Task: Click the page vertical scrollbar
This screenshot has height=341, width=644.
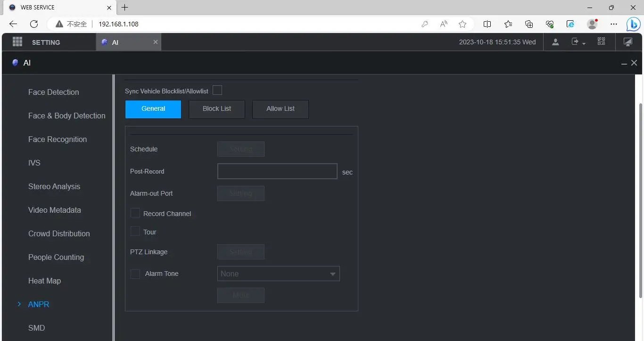Action: 640,200
